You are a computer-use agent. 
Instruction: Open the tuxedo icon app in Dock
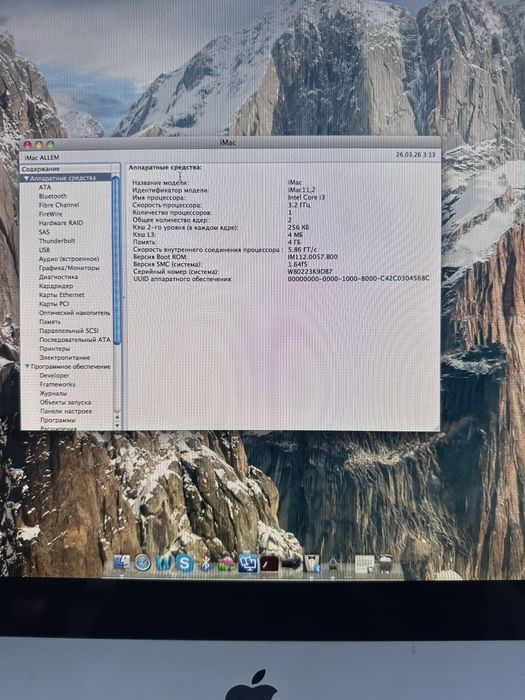coord(312,563)
